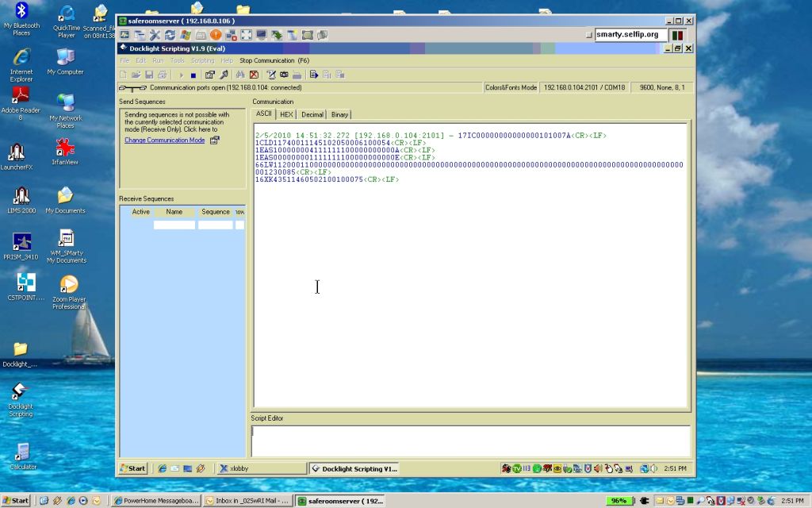Switch to the HEX tab

286,114
